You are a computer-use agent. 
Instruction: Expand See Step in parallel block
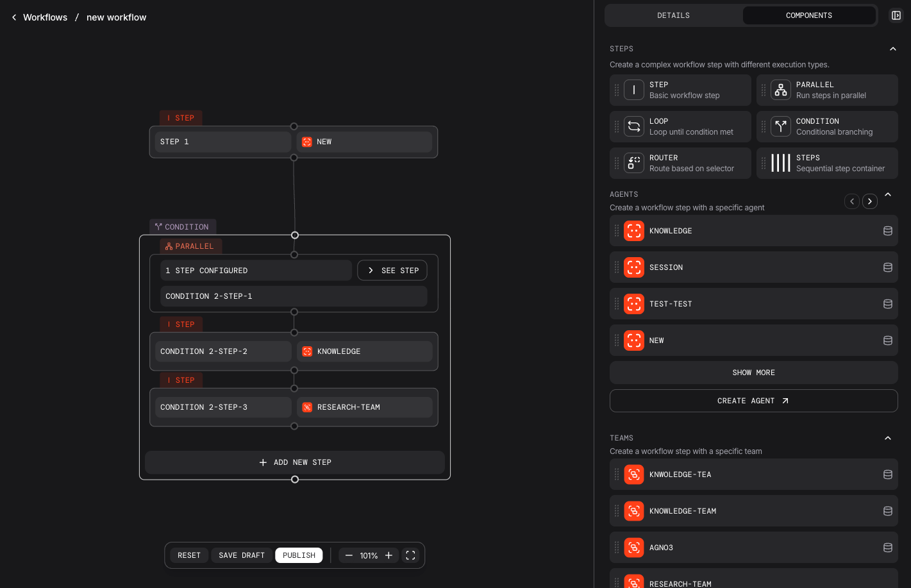pos(392,271)
